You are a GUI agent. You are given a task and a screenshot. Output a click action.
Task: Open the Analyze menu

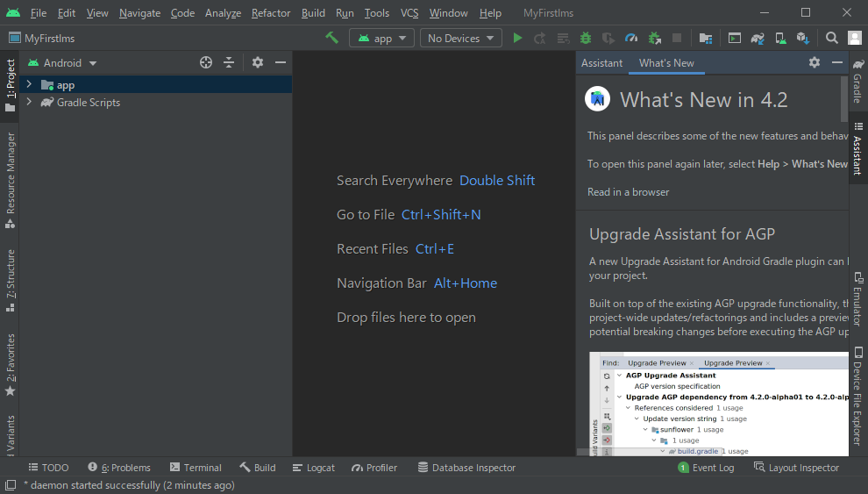click(223, 13)
